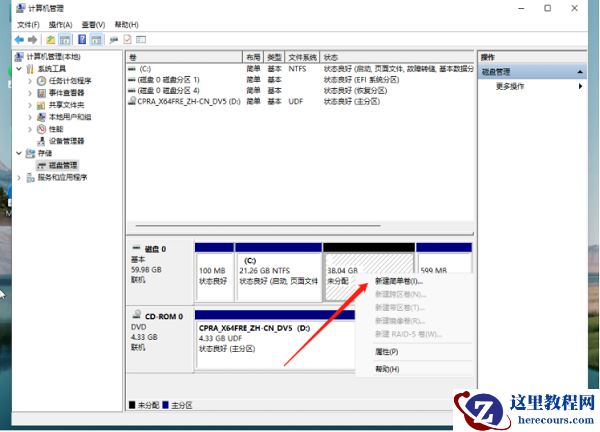600x432 pixels.
Task: Open the 操作(A) menu
Action: point(60,25)
